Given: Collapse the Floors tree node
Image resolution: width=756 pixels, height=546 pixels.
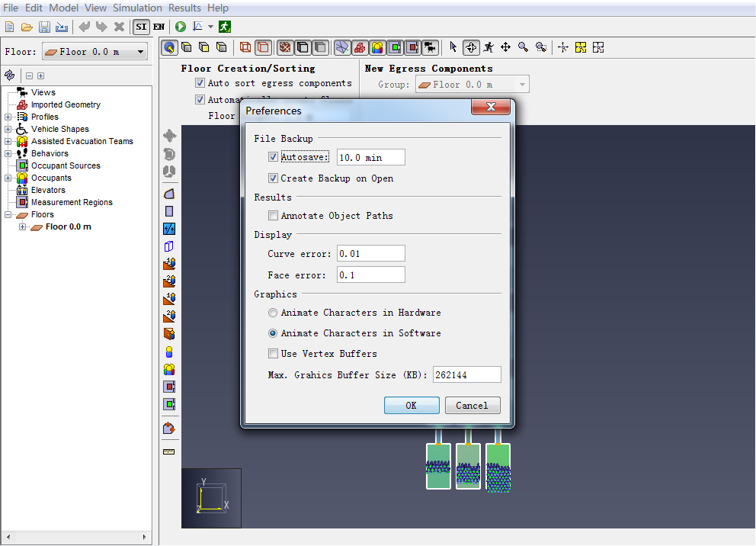Looking at the screenshot, I should coord(8,214).
